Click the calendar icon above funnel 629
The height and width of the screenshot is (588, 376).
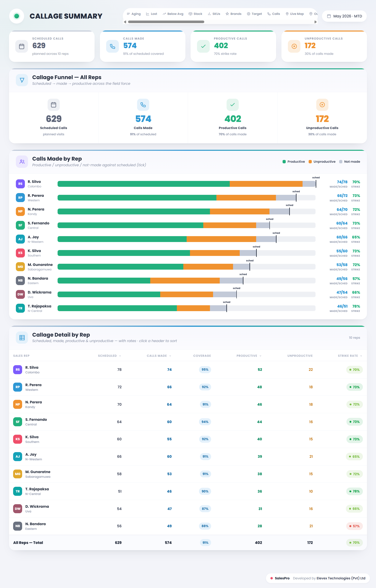click(53, 105)
